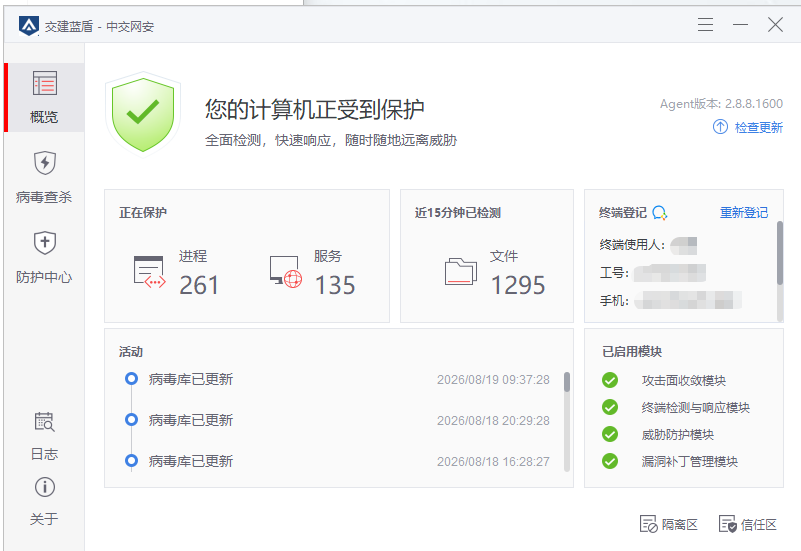Open the 概览 overview tab
This screenshot has width=801, height=551.
click(x=44, y=98)
